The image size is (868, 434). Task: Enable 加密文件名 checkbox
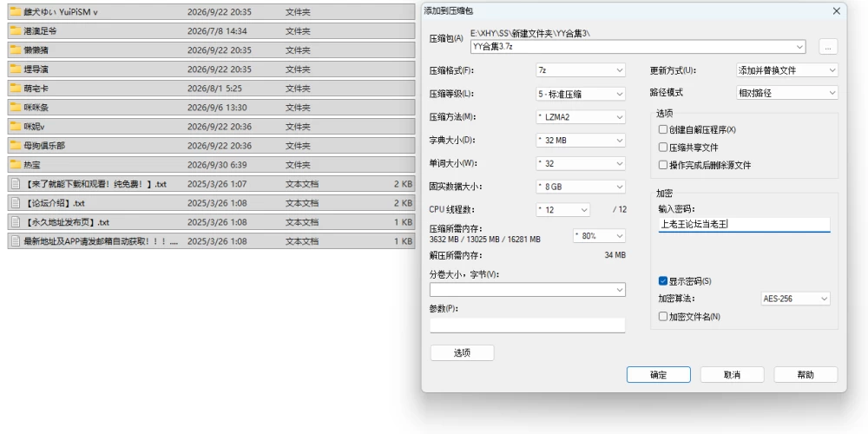[662, 317]
